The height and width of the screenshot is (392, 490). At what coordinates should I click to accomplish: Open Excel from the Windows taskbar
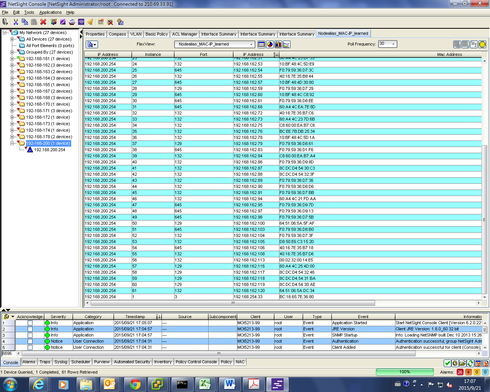[206, 384]
